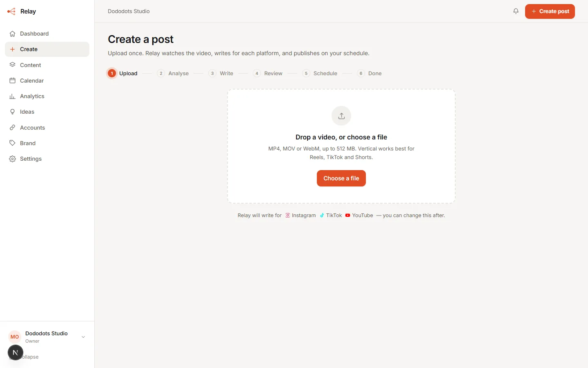The height and width of the screenshot is (368, 588).
Task: Go to the Review step
Action: click(x=268, y=73)
